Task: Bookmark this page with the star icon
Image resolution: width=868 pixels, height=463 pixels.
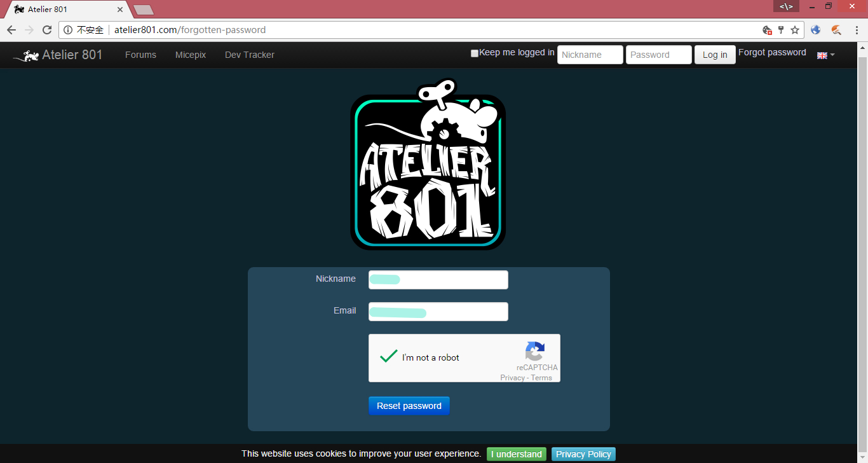Action: pyautogui.click(x=795, y=30)
